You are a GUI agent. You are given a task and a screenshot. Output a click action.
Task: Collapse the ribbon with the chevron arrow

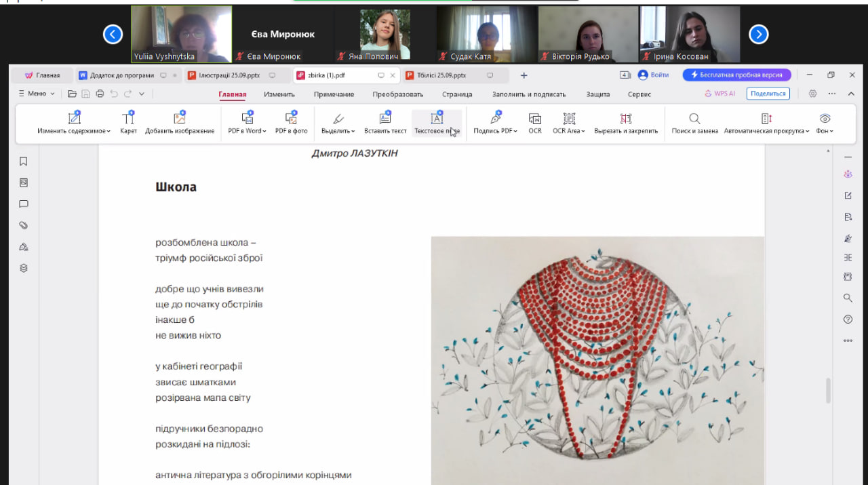coord(852,94)
